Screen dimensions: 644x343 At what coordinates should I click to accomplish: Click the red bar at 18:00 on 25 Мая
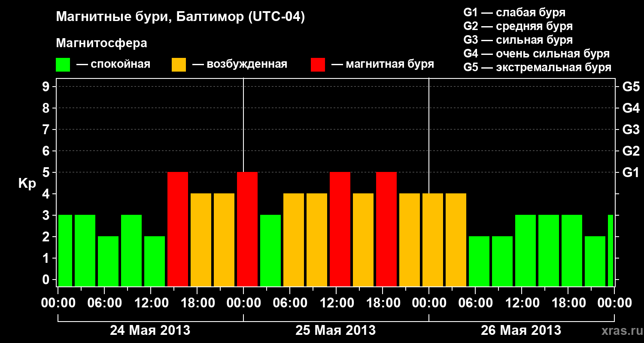click(x=386, y=229)
